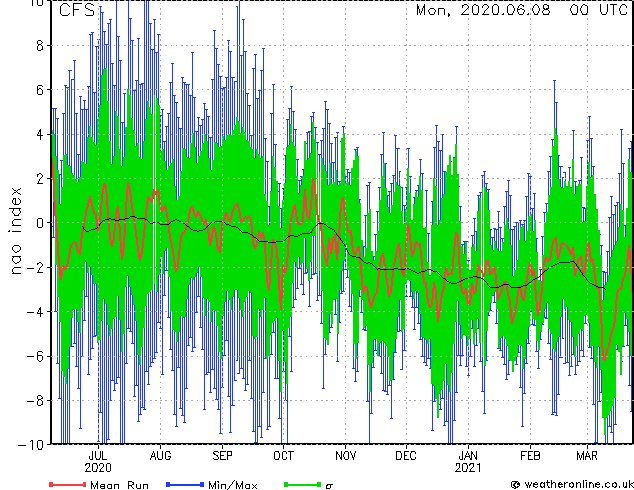The image size is (634, 490).
Task: Click the green sigma legend line
Action: click(303, 484)
